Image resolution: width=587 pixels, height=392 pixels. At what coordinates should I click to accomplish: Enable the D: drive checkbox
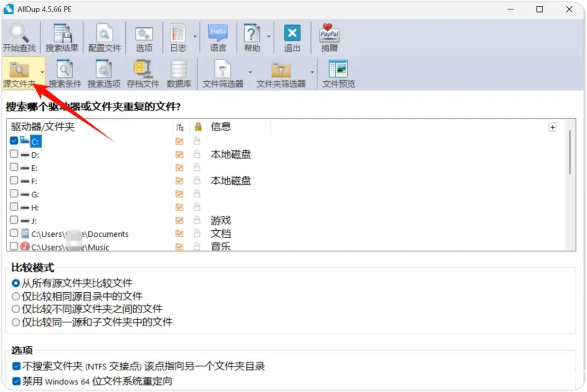[14, 154]
